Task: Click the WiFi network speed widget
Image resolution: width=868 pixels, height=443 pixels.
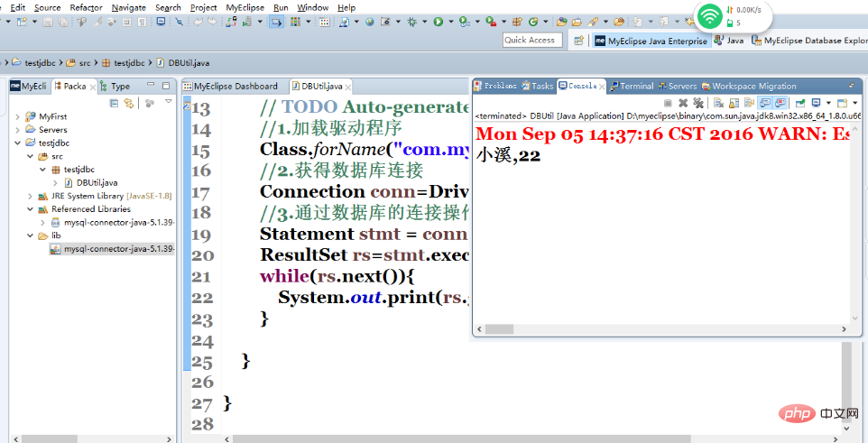Action: click(x=733, y=16)
